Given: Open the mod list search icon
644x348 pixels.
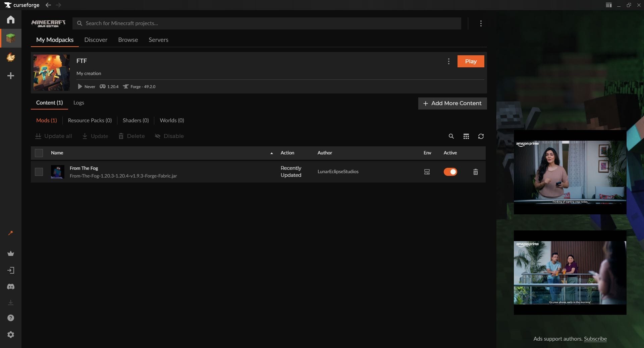Looking at the screenshot, I should (451, 136).
